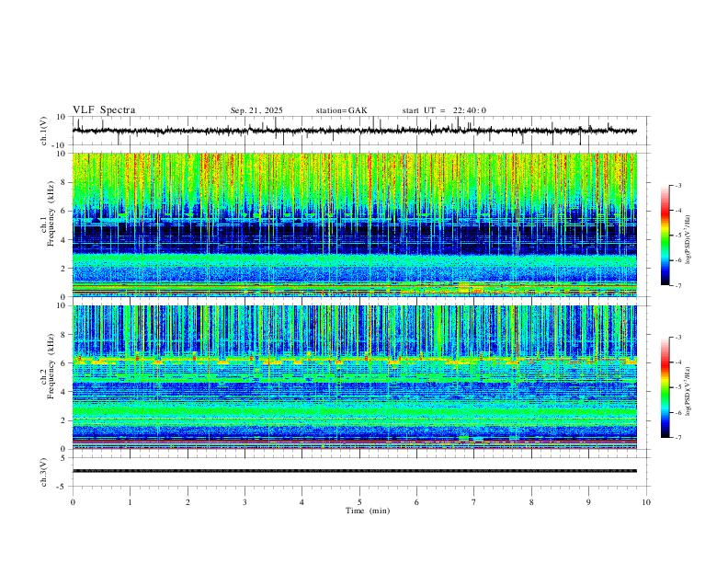Click the "-10" tick on ch.1(V) axis
Image resolution: width=728 pixels, height=563 pixels.
coord(59,145)
